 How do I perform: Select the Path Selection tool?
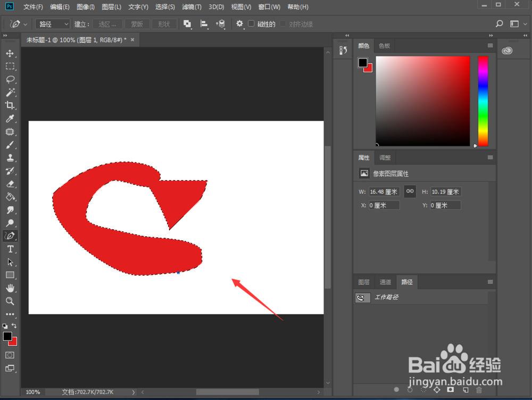pyautogui.click(x=10, y=262)
